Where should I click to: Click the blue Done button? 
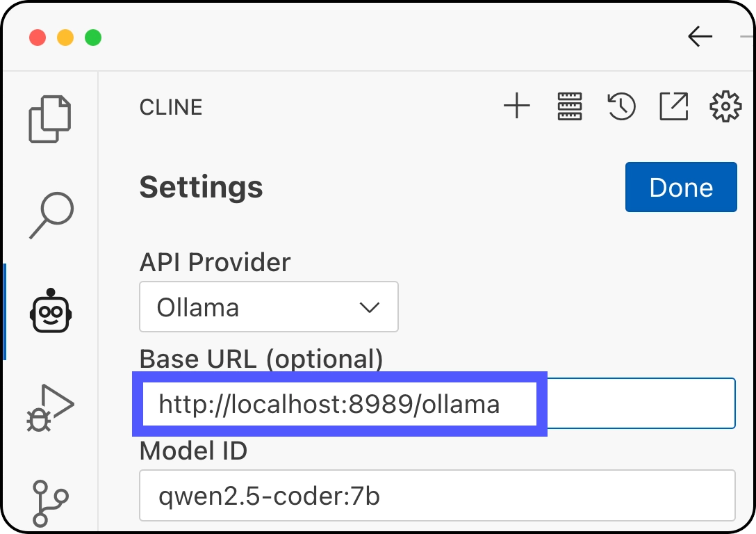681,187
